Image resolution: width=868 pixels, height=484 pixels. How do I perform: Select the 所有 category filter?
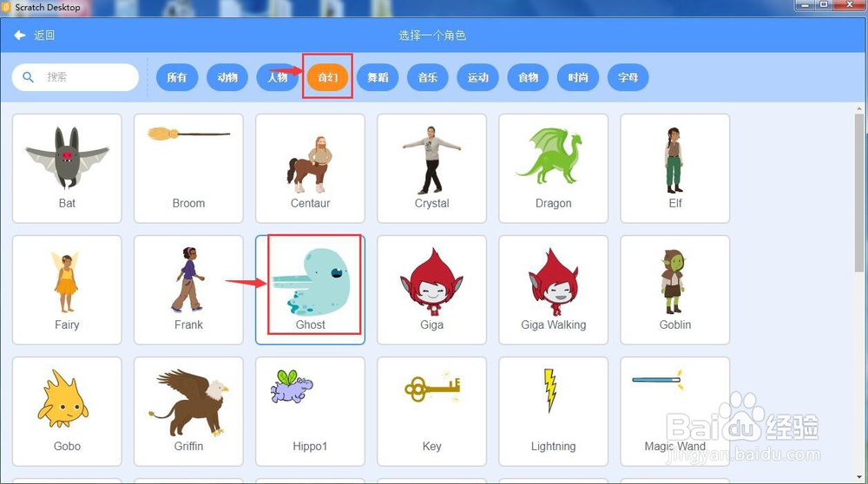(x=177, y=77)
